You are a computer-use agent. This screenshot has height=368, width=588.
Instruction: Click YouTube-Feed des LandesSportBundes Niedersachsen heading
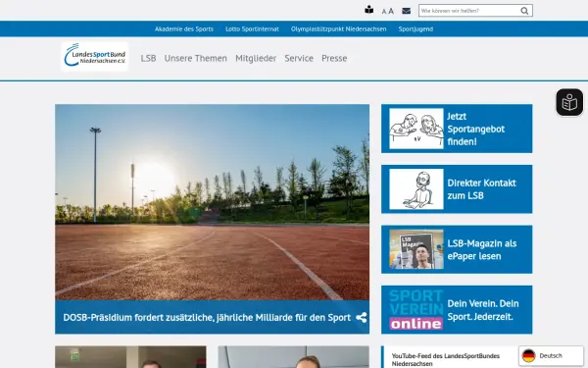point(446,359)
